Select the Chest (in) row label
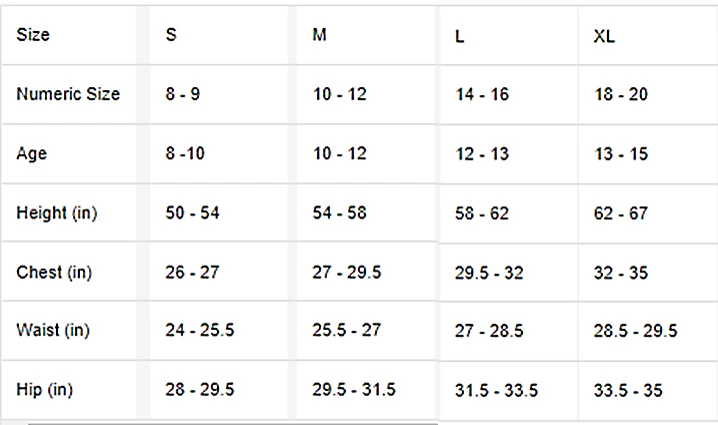Screen dimensions: 718x425 55,272
